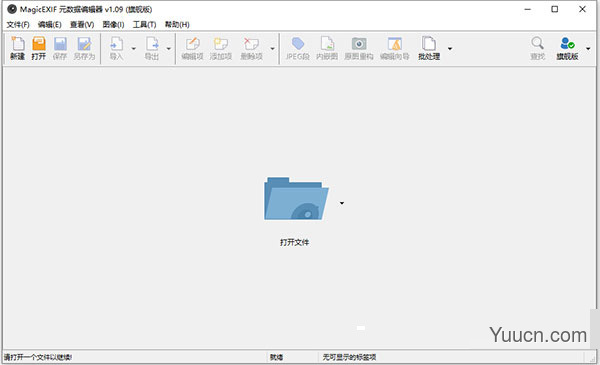Expand the 导入 import dropdown arrow
Screen dimensions: 600x365
tap(134, 49)
